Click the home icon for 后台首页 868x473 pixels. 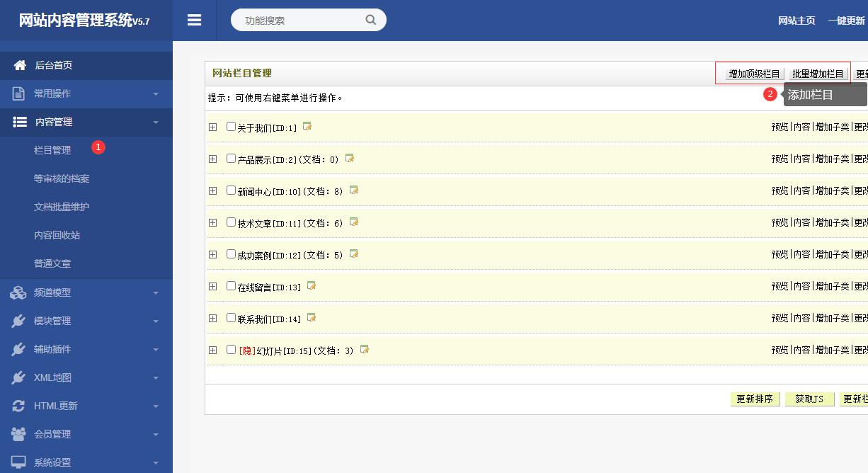coord(20,65)
